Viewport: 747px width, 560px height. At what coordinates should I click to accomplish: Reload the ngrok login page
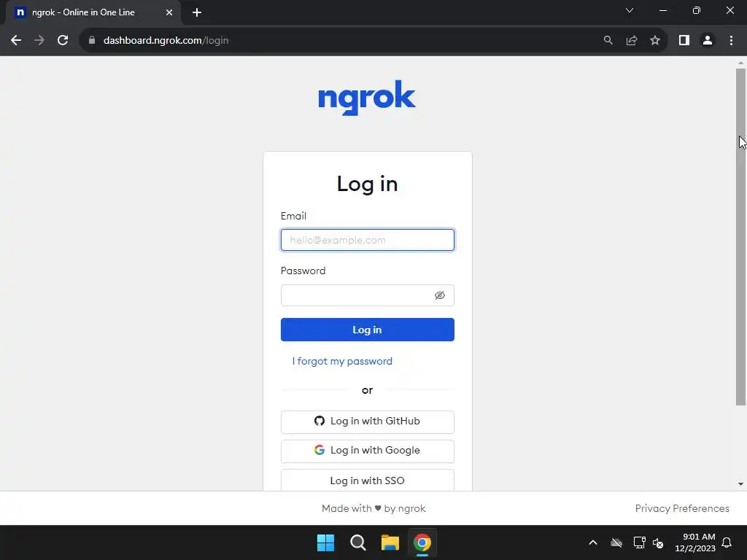63,41
